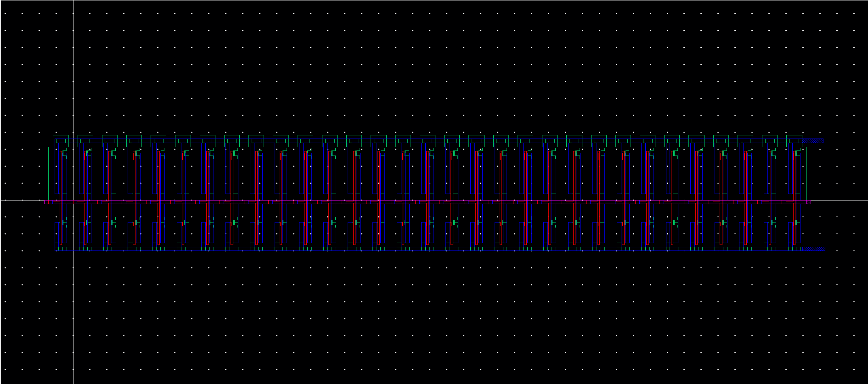Click the green outline's left vertical edge
Viewport: 868px width, 384px height.
[x=49, y=173]
